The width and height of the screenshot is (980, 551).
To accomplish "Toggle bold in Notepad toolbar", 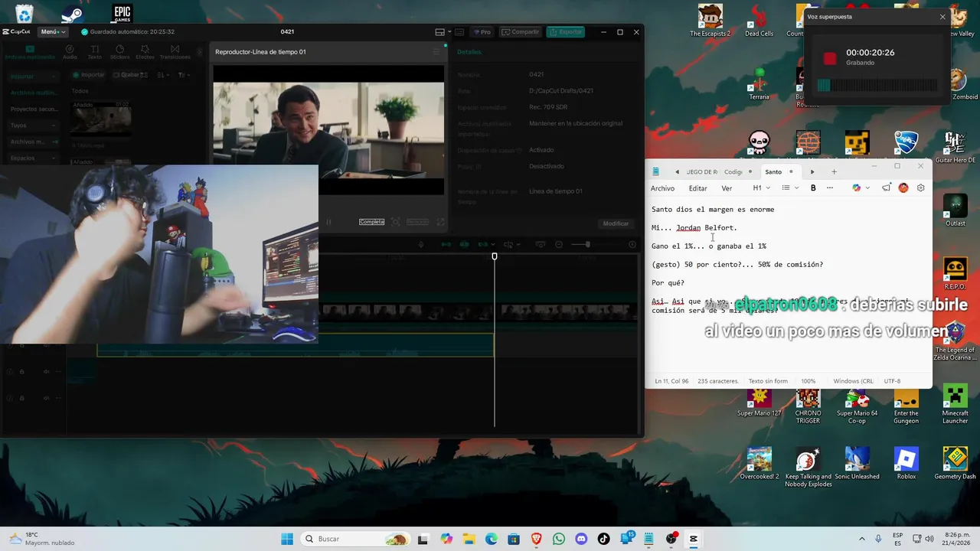I will [813, 187].
